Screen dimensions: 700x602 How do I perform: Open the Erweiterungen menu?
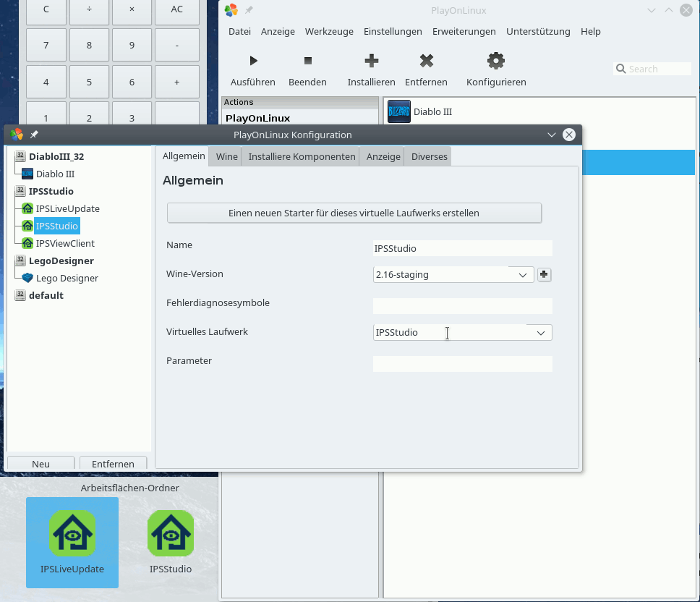pos(464,31)
